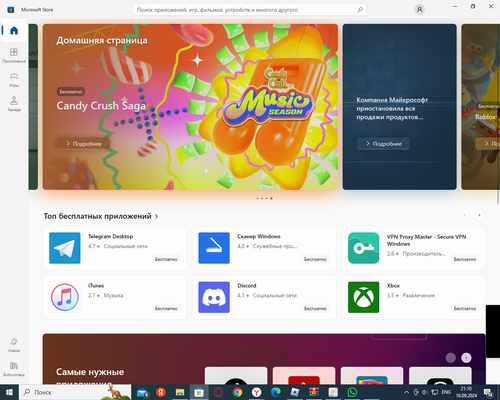The width and height of the screenshot is (500, 400).
Task: Expand the Top free apps section chevron
Action: click(156, 217)
